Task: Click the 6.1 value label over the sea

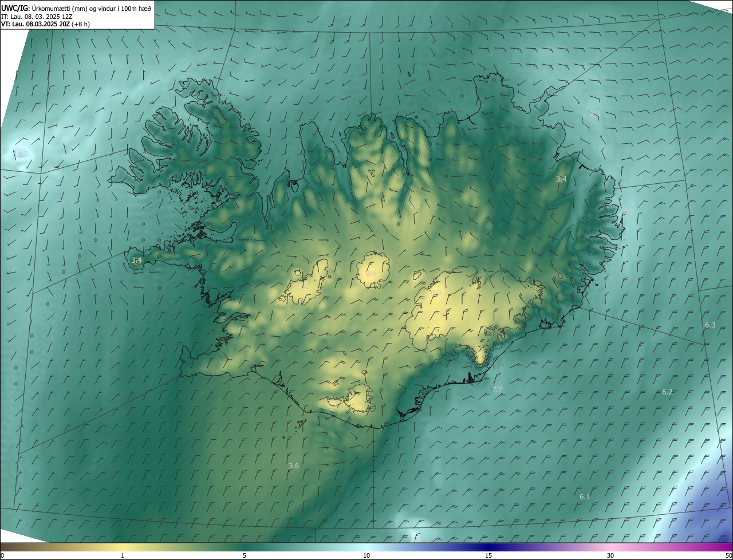Action: pos(585,496)
